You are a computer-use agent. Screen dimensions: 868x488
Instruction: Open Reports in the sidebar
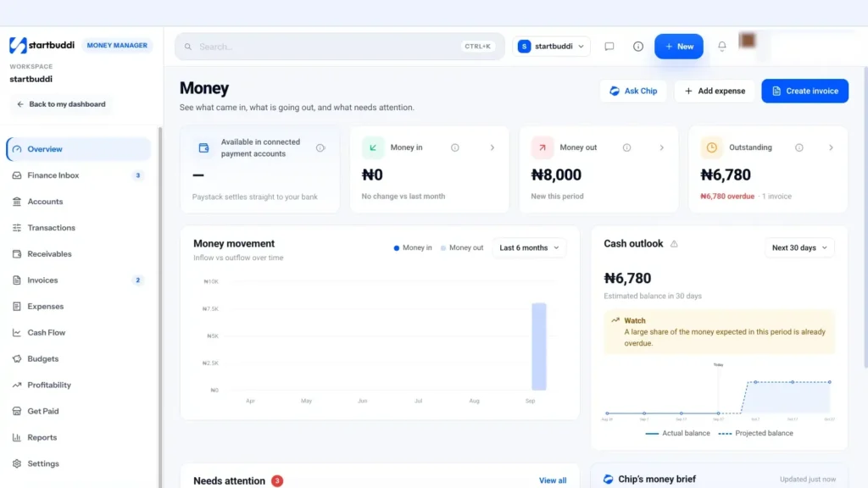pyautogui.click(x=79, y=438)
